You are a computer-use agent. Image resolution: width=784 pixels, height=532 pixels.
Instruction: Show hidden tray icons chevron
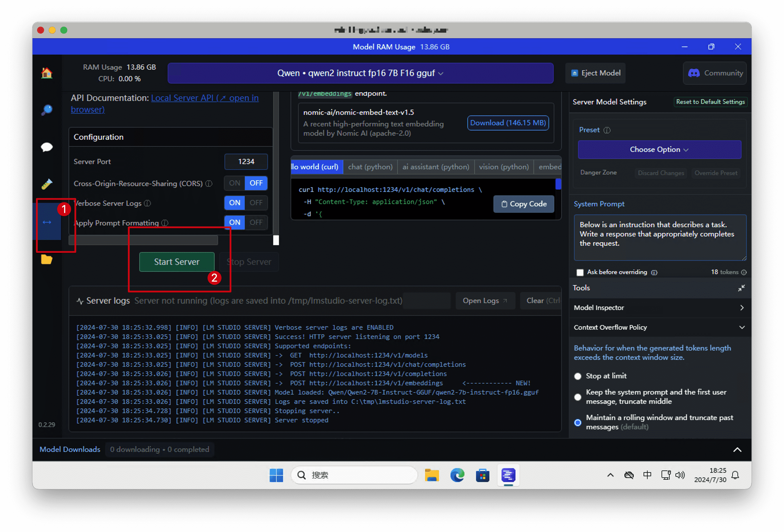(x=610, y=475)
